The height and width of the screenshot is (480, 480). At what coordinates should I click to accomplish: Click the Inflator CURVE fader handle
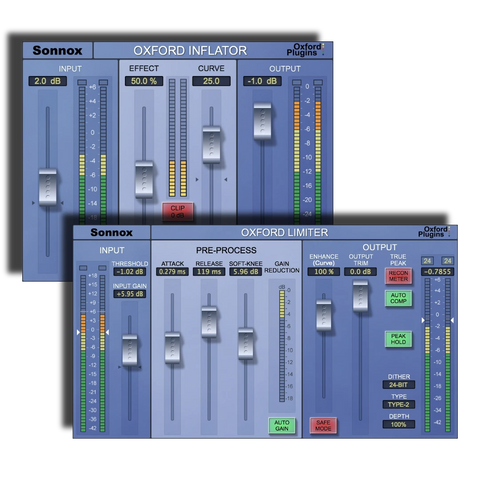[x=211, y=144]
